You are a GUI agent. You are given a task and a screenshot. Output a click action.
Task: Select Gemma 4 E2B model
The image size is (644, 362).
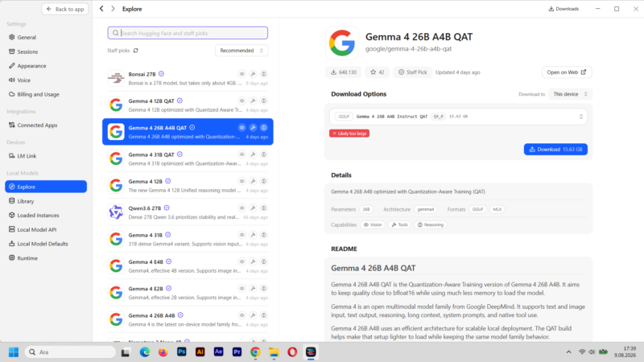click(x=188, y=293)
